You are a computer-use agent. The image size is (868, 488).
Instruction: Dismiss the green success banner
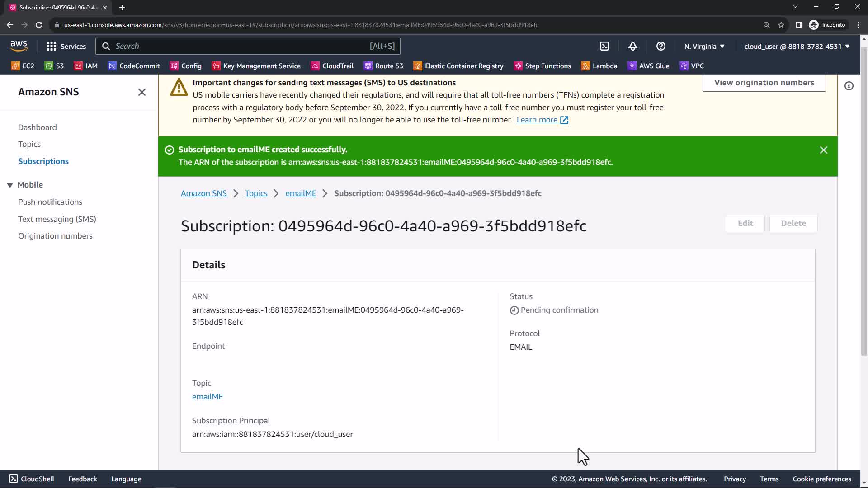823,150
